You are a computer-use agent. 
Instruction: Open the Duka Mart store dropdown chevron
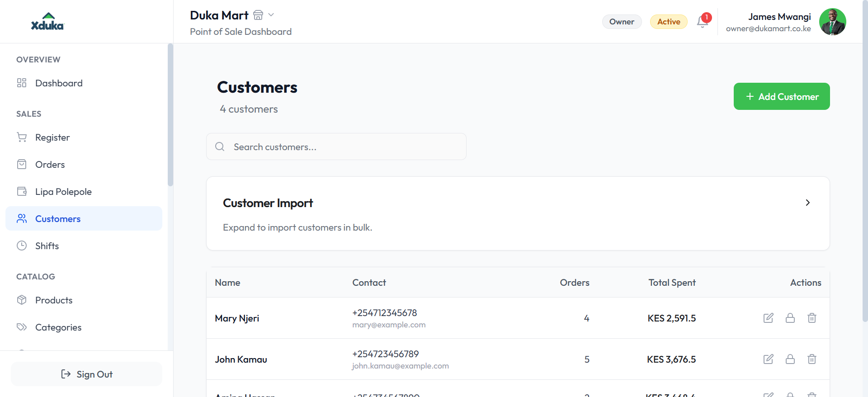coord(271,15)
